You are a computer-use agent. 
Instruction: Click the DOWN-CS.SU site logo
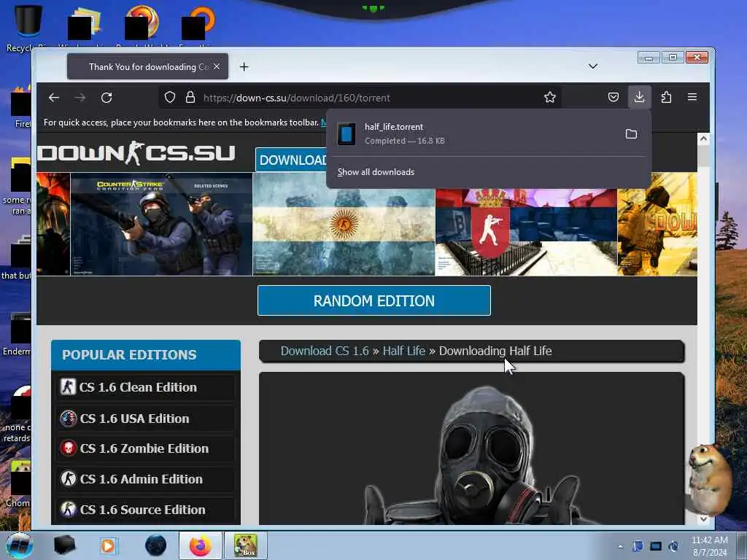tap(136, 153)
